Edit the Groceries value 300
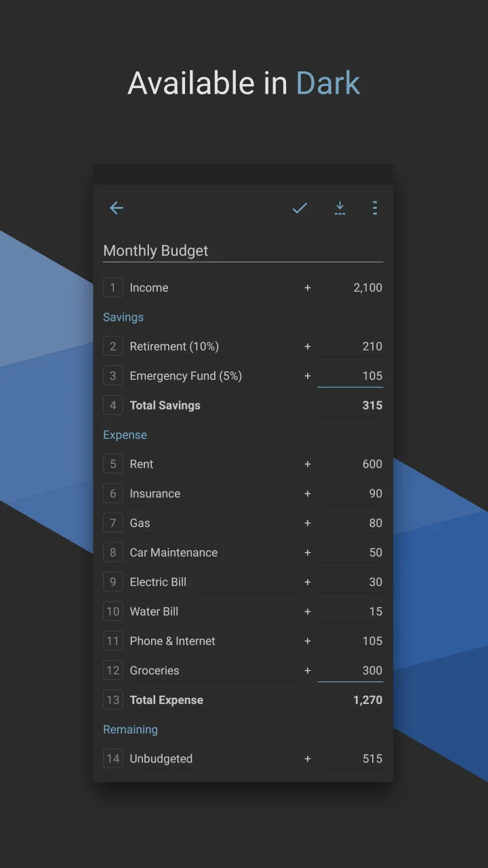 click(351, 671)
